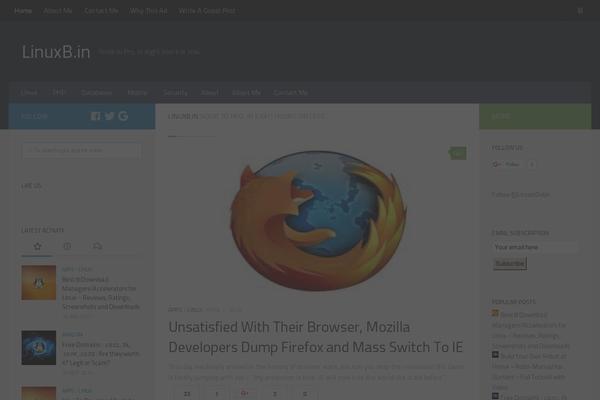This screenshot has height=400, width=600.
Task: Click the Firefox logo featured image
Action: click(x=318, y=220)
